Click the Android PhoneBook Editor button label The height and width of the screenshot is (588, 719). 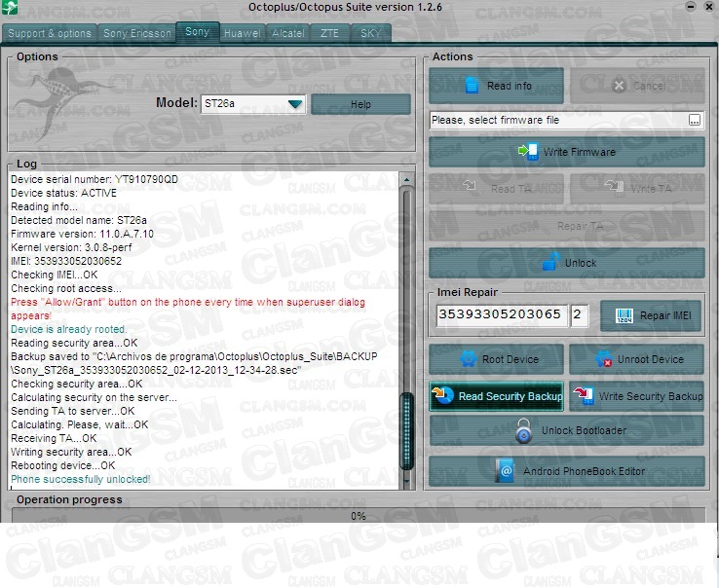584,471
